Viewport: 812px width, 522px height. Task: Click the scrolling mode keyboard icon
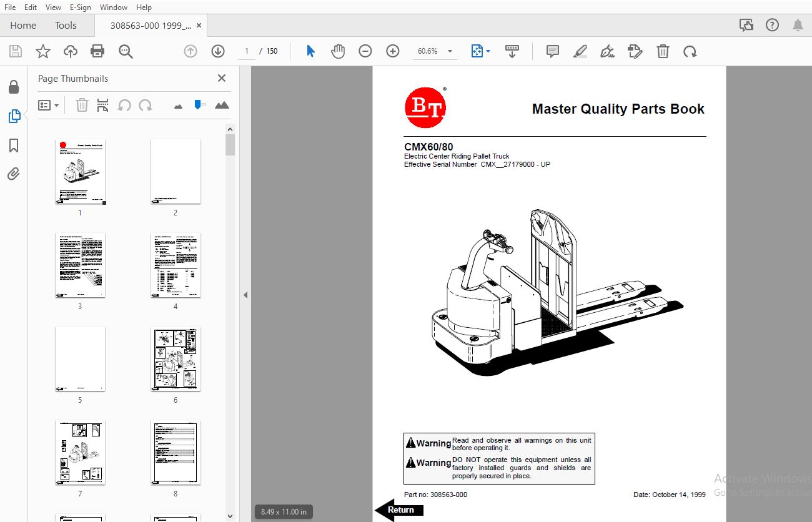[x=512, y=51]
